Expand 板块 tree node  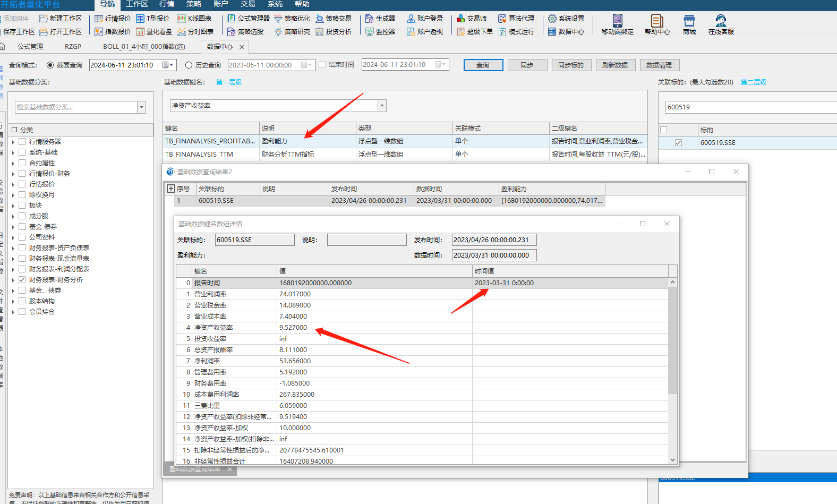[x=13, y=206]
